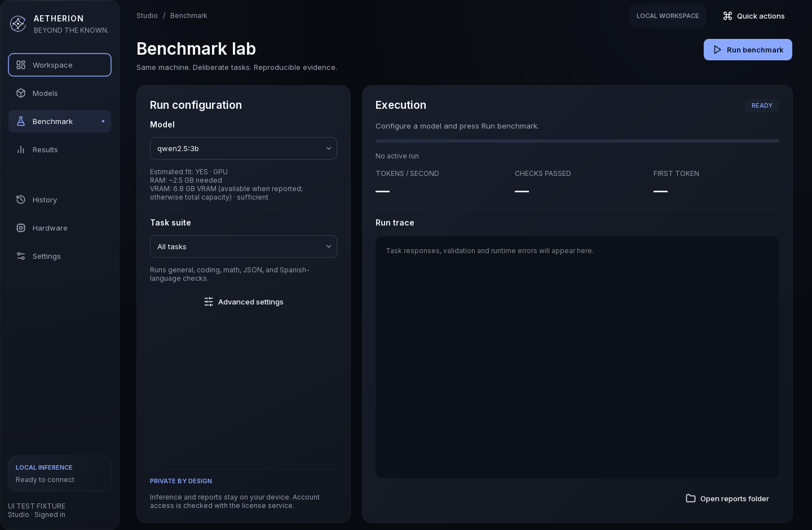Click the 'No active run' text
Viewport: 812px width, 530px height.
click(x=397, y=156)
